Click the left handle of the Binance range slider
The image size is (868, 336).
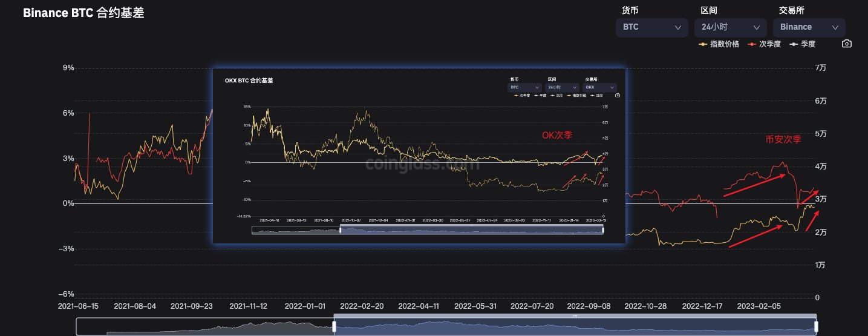pyautogui.click(x=334, y=326)
